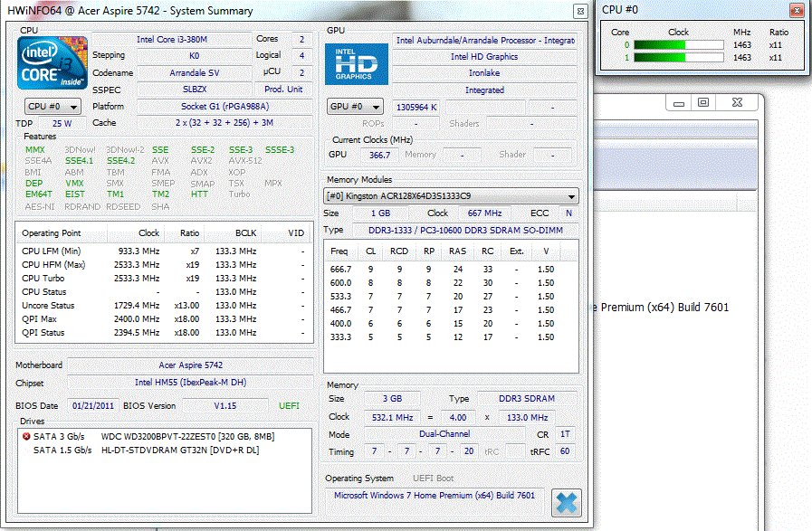Image resolution: width=812 pixels, height=531 pixels.
Task: Click the BIOS Date value 01/21/2011
Action: pos(93,406)
